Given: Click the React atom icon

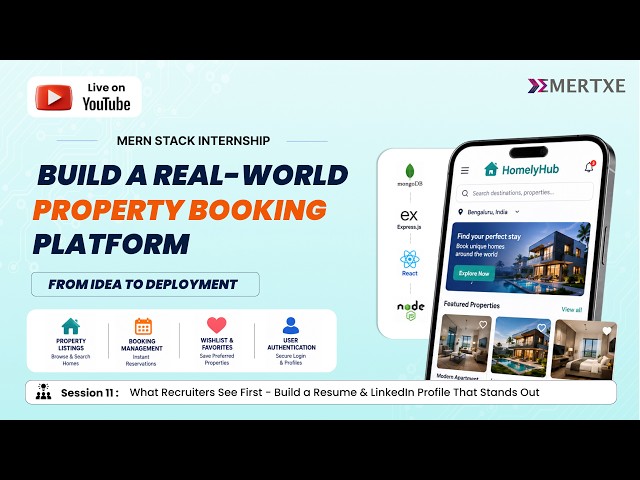Looking at the screenshot, I should pyautogui.click(x=410, y=259).
